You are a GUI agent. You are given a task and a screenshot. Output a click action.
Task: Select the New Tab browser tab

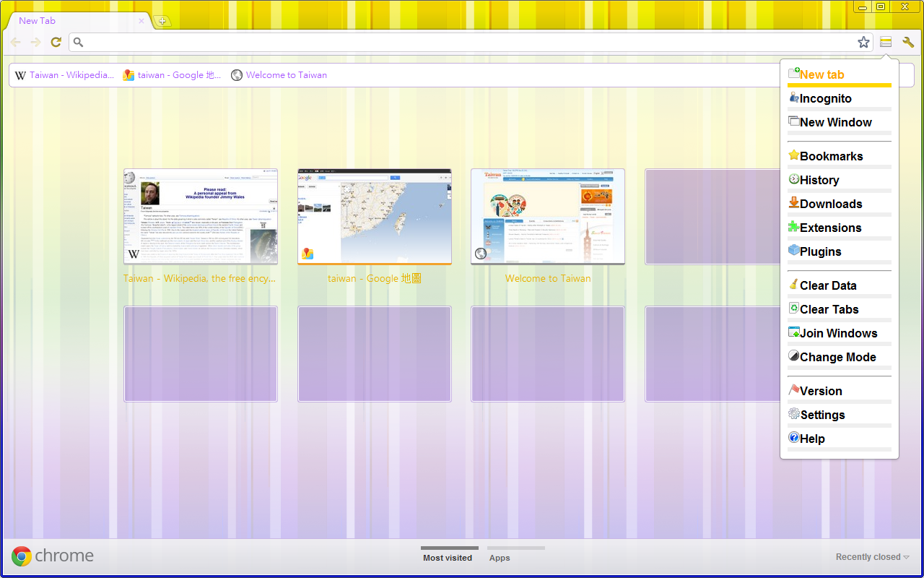(78, 21)
